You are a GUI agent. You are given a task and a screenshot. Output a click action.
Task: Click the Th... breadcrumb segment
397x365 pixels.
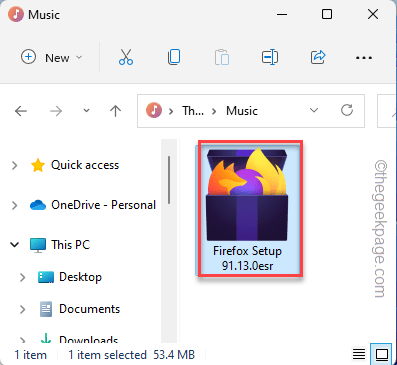pyautogui.click(x=193, y=111)
